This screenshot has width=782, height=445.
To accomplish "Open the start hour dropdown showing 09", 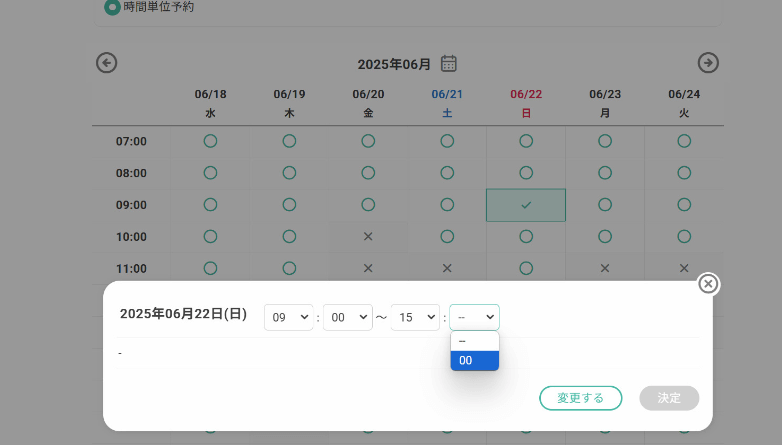I will click(x=289, y=317).
